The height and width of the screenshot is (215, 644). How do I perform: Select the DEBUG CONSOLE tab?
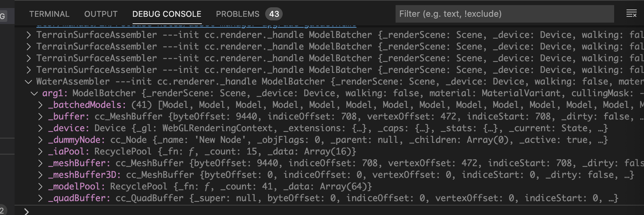tap(167, 14)
